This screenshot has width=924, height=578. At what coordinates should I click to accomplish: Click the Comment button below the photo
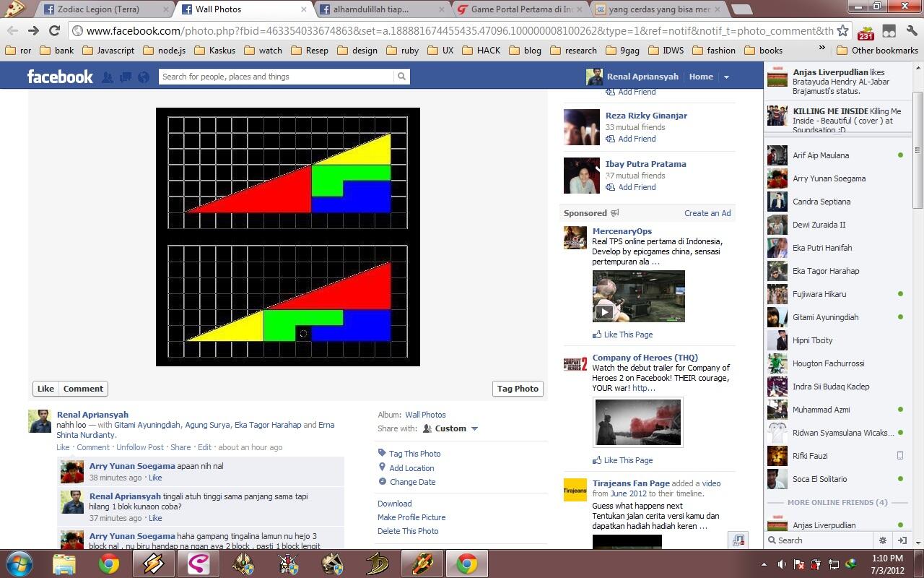[x=83, y=389]
